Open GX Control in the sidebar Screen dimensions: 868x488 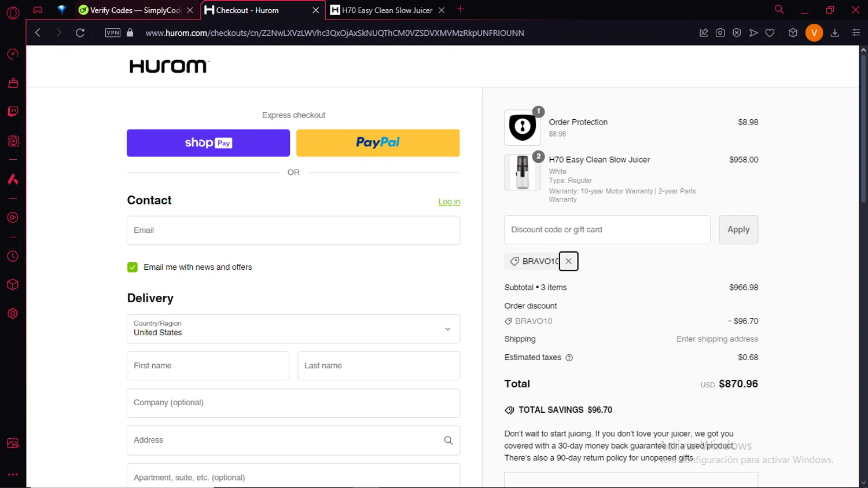click(13, 54)
